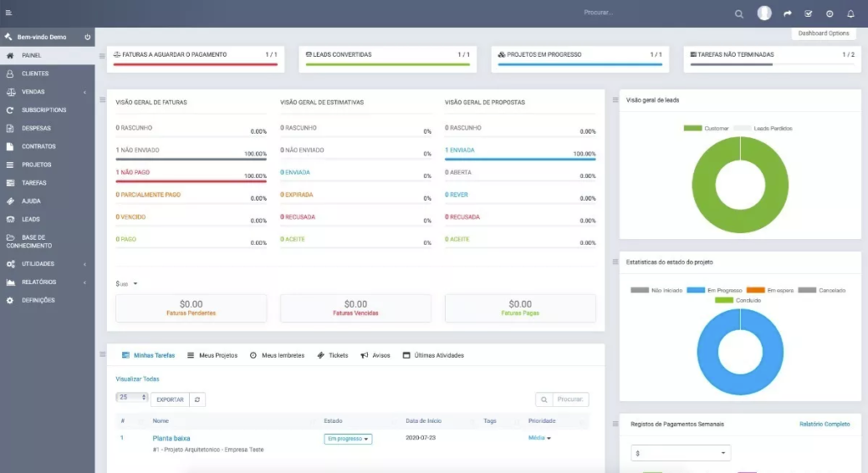Open Clientes in the sidebar

click(x=35, y=74)
